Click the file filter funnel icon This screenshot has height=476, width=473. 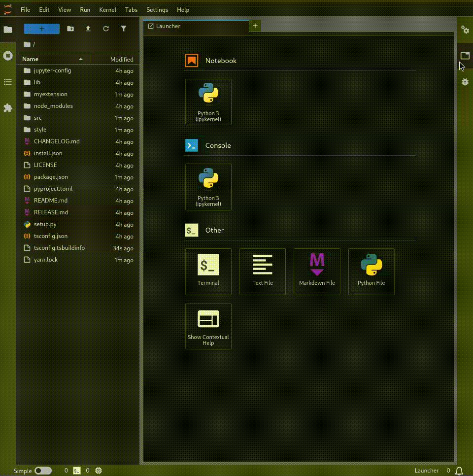pyautogui.click(x=124, y=29)
